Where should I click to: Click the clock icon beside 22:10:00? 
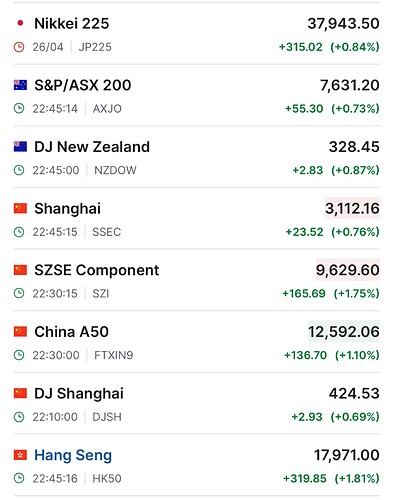(19, 417)
